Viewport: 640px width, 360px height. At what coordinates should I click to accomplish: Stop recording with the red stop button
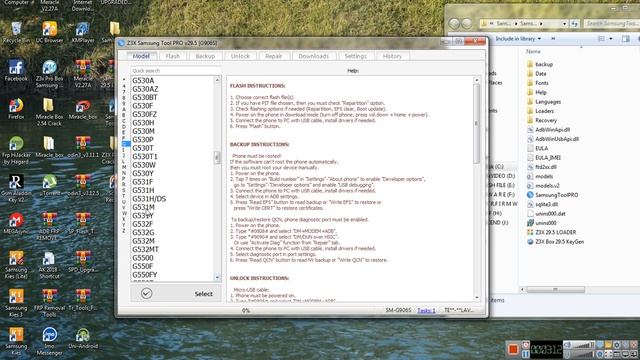tap(513, 349)
